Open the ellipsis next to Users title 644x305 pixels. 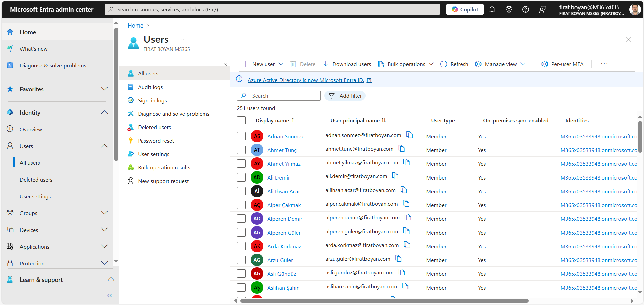[x=182, y=40]
